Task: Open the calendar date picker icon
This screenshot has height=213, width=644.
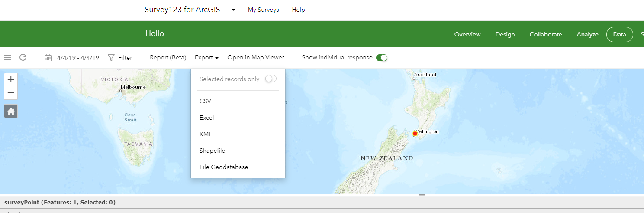Action: (48, 58)
